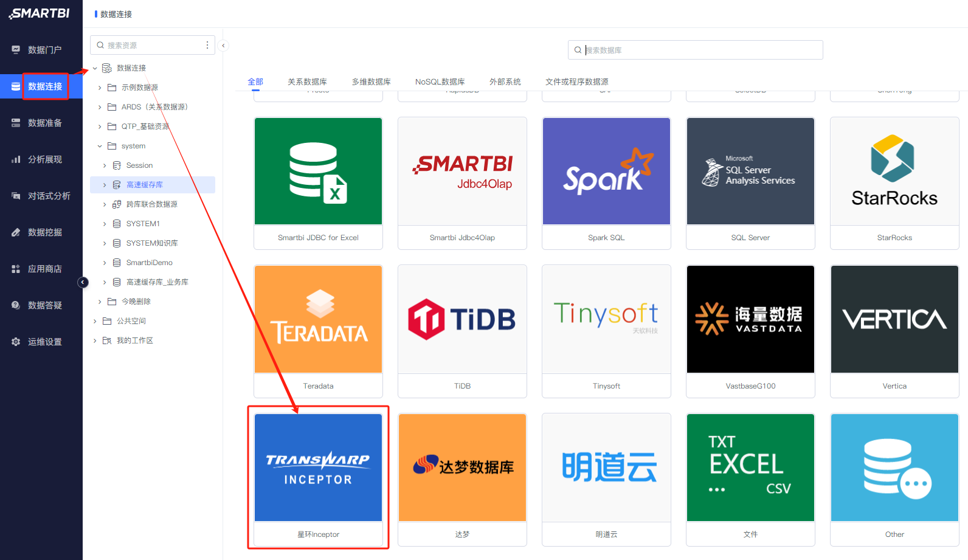Collapse the left sidebar with round arrow
This screenshot has width=968, height=560.
(x=83, y=282)
